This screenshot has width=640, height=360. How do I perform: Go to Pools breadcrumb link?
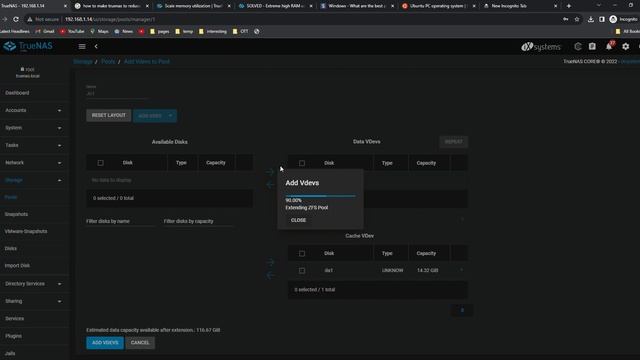pos(108,62)
